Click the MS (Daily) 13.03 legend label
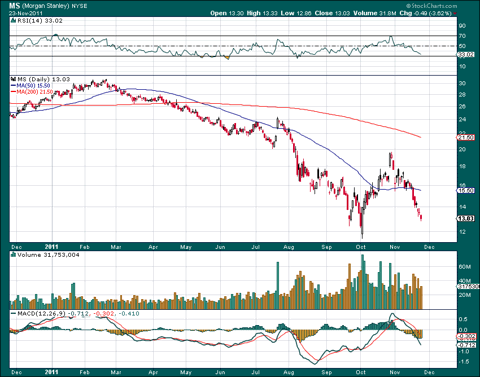Viewport: 480px width, 377px height. tap(44, 79)
